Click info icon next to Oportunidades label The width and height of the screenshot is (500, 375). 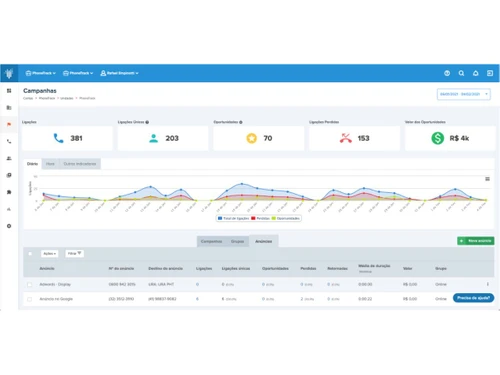[x=241, y=122]
